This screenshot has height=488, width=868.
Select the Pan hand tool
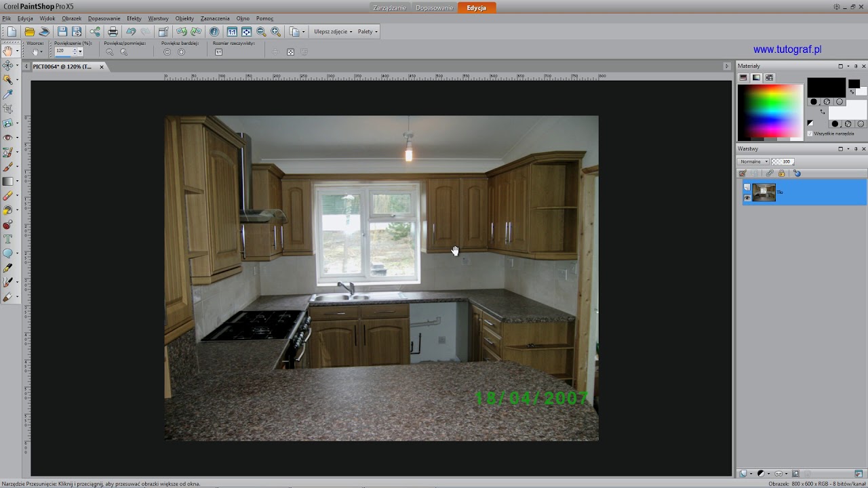(x=8, y=51)
